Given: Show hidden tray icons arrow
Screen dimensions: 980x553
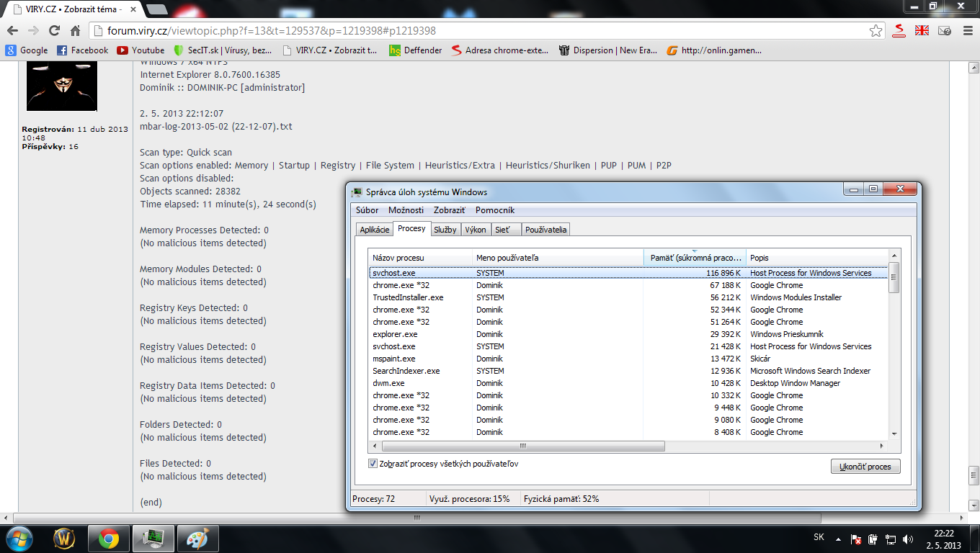Looking at the screenshot, I should coord(838,539).
